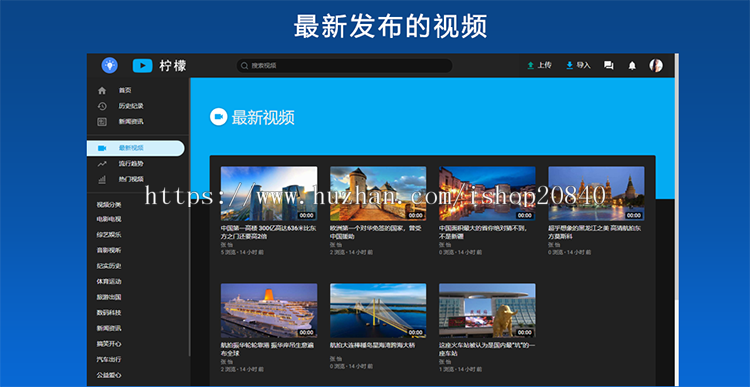Open the golden bull station thumbnail
750x387 pixels.
[x=487, y=310]
